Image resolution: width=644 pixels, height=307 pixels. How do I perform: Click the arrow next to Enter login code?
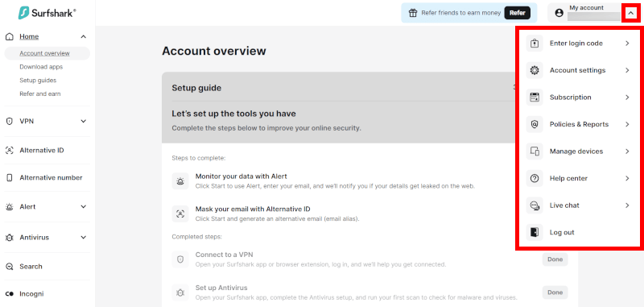627,44
